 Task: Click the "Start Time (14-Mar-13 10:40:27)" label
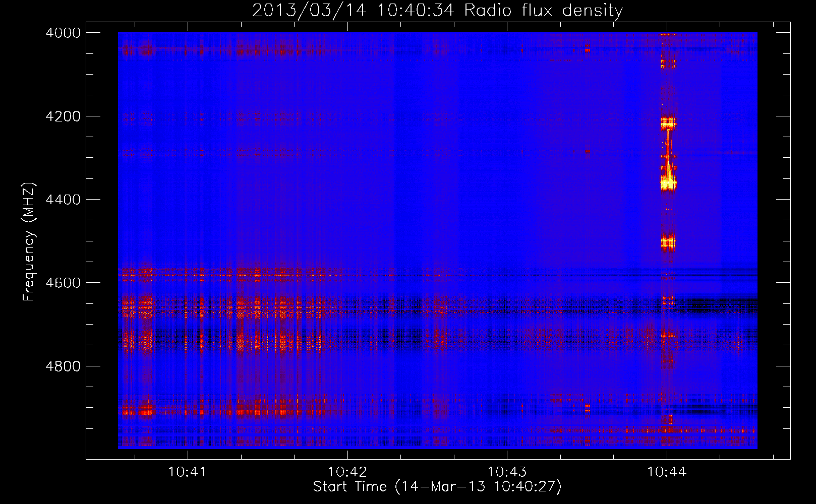click(437, 486)
